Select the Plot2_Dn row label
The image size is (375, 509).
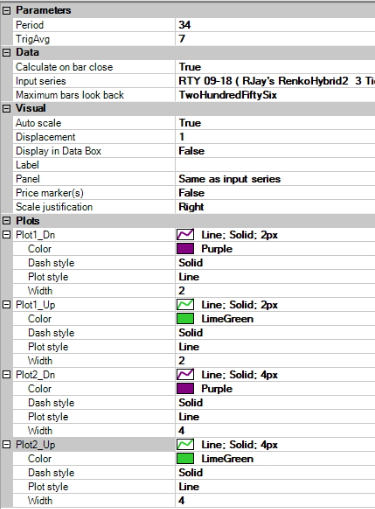(x=35, y=375)
